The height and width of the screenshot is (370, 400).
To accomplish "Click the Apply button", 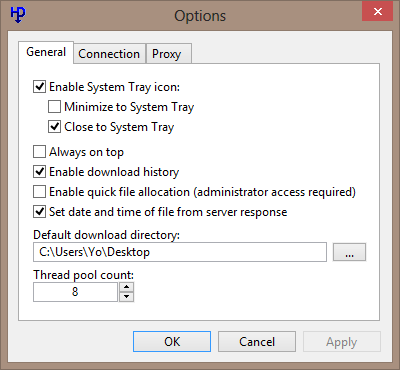I will coord(342,341).
